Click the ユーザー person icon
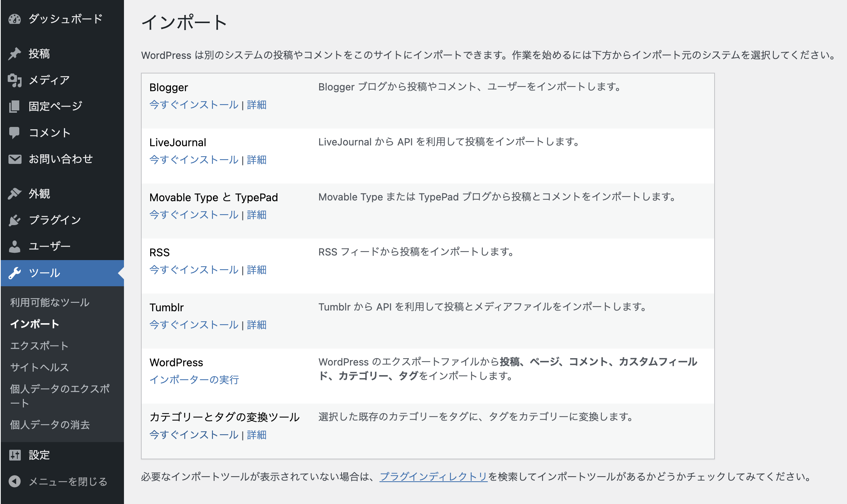847x504 pixels. [x=15, y=246]
